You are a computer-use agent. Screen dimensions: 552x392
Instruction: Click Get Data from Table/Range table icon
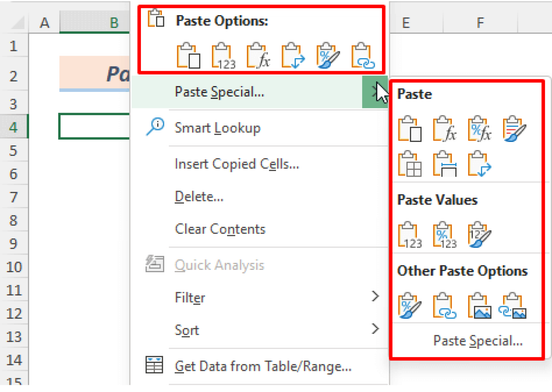click(154, 365)
